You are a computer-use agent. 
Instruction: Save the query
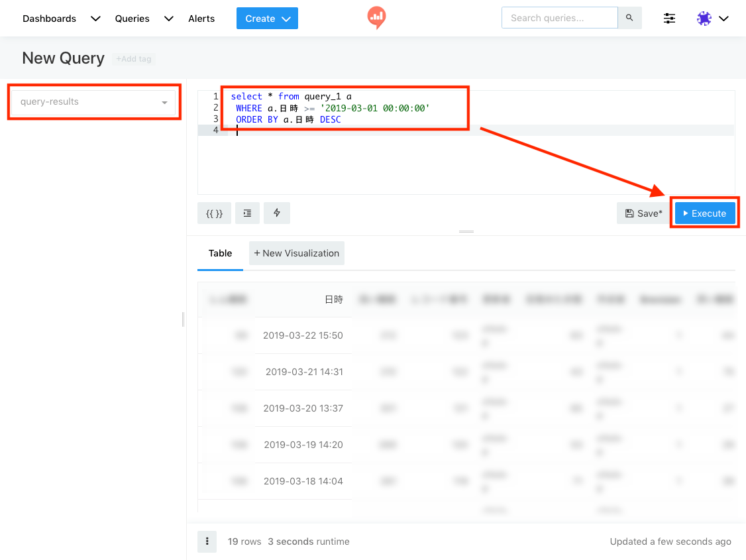[643, 213]
